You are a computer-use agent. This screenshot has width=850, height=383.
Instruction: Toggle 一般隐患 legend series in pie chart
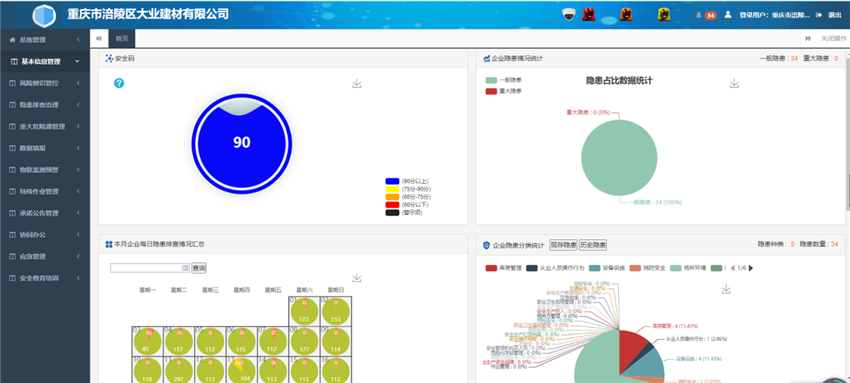[x=504, y=80]
